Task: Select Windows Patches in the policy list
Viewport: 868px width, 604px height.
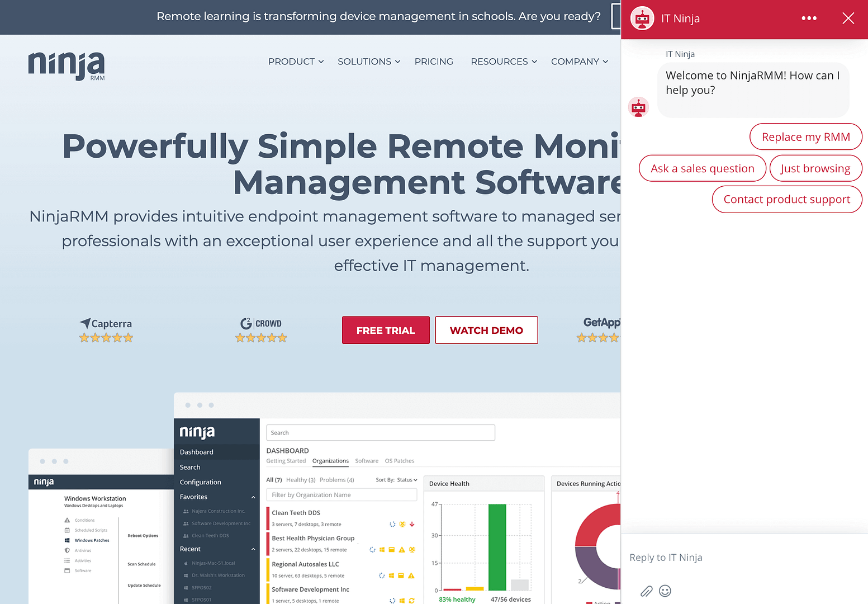Action: point(87,540)
